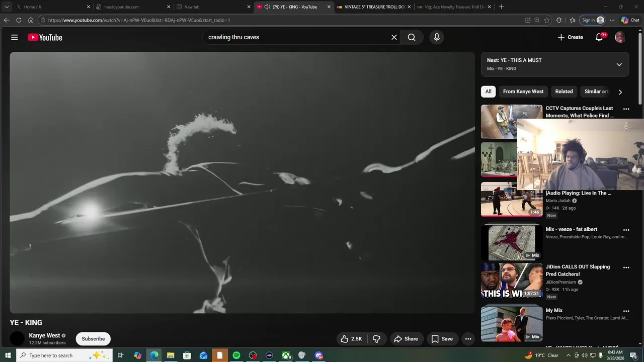Open the Mix - veeze - fat albert thumbnail

click(512, 243)
